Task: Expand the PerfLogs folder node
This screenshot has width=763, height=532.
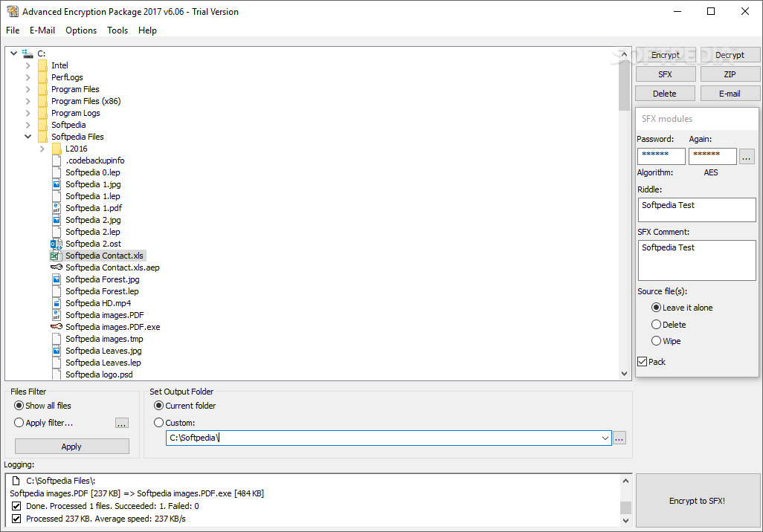Action: click(x=28, y=77)
